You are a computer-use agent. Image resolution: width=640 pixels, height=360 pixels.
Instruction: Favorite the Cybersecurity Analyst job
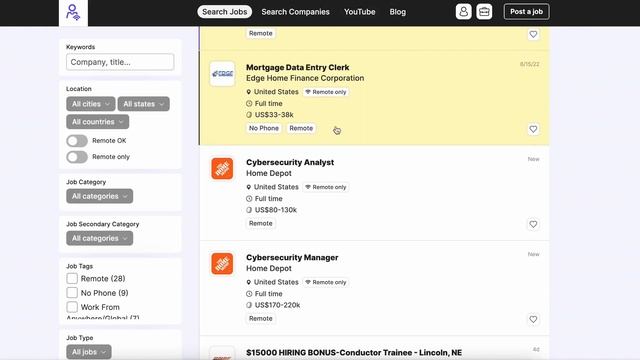(533, 224)
